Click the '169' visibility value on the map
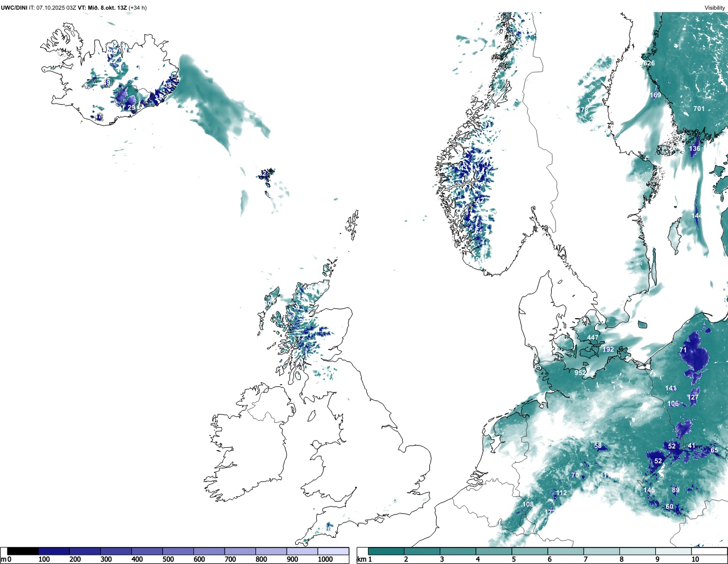 point(656,95)
